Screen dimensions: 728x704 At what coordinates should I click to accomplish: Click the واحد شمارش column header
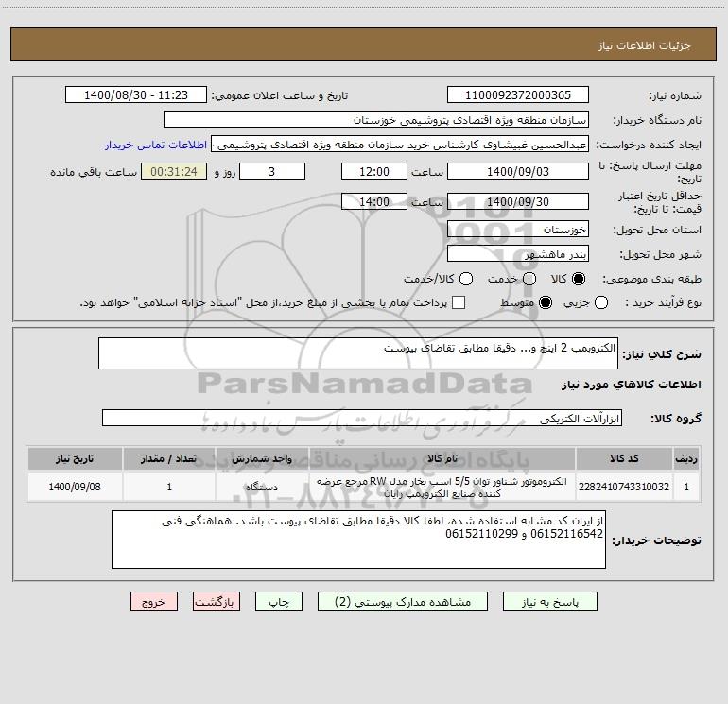262,458
